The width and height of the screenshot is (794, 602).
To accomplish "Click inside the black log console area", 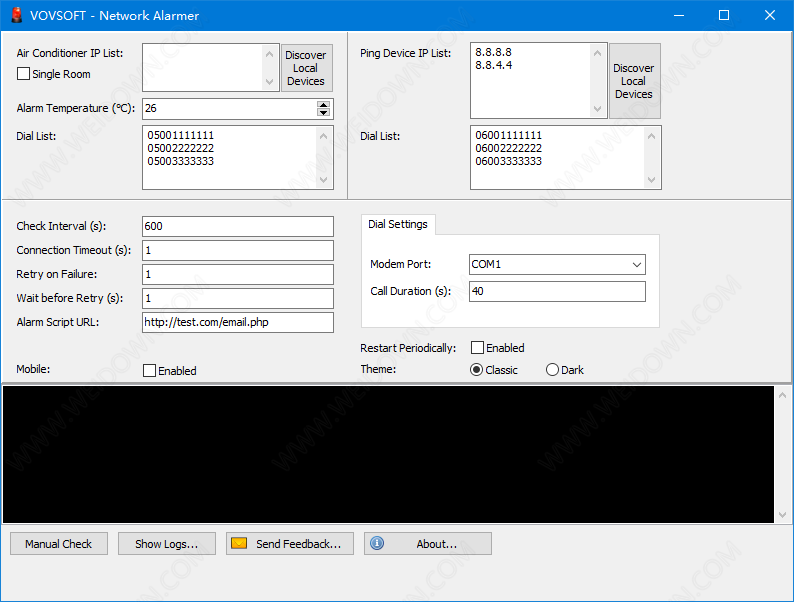I will click(388, 455).
